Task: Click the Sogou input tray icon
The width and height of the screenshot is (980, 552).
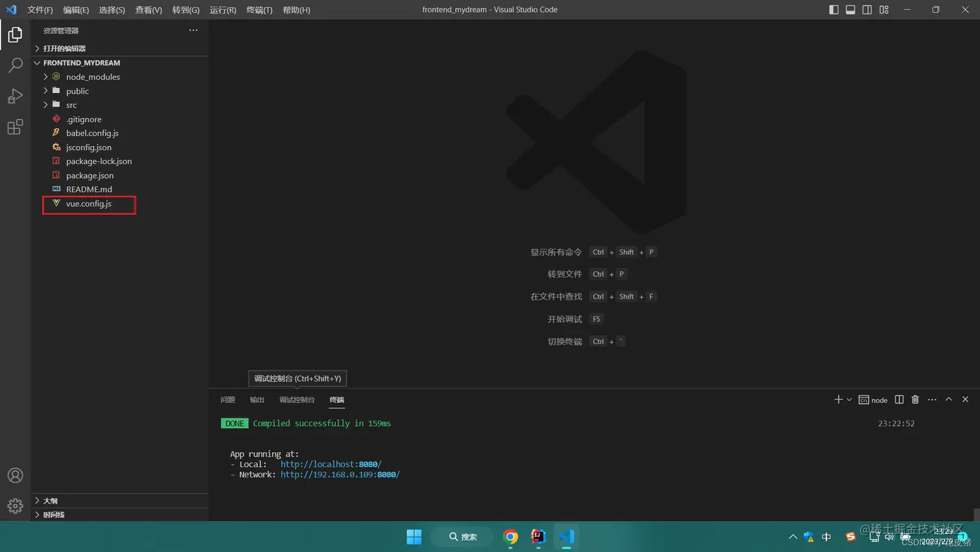Action: (x=850, y=536)
